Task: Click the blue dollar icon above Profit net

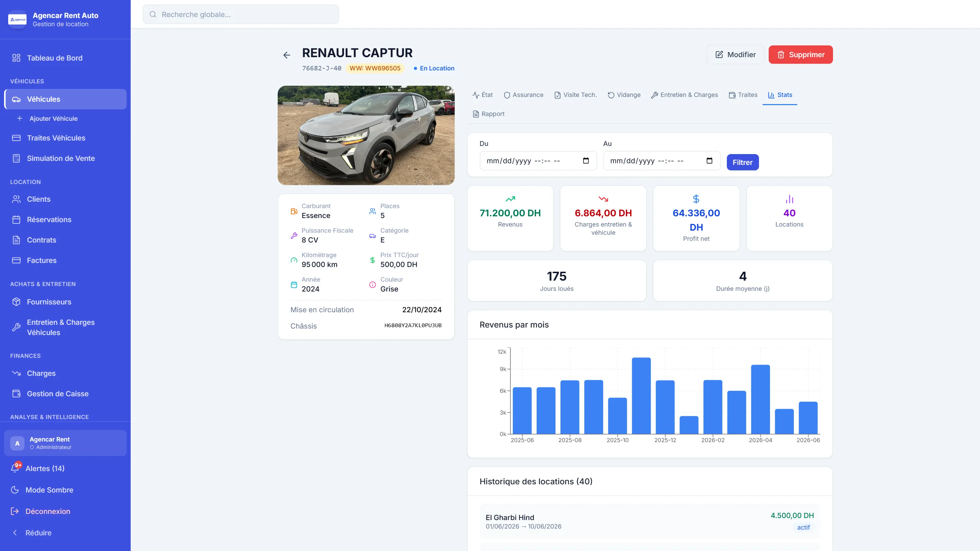Action: point(696,199)
